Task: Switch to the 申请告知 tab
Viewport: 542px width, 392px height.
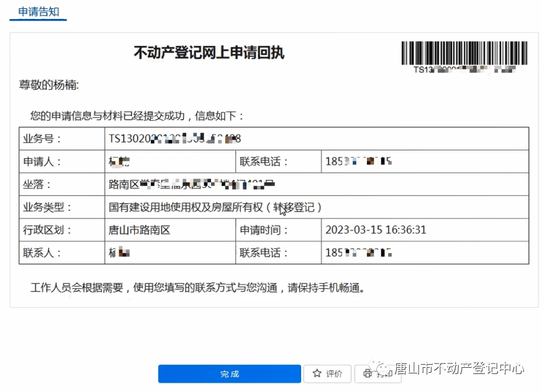Action: click(37, 12)
